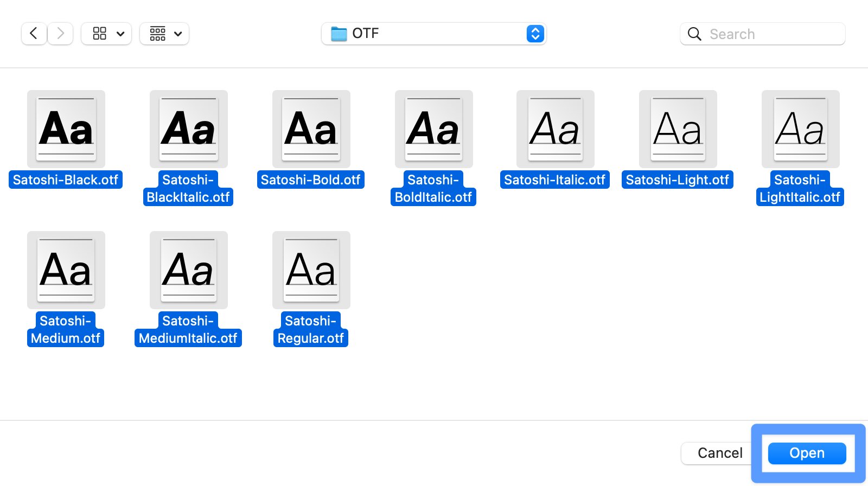This screenshot has width=868, height=486.
Task: Select the Satoshi-BoldItalic.otf font icon
Action: coord(434,129)
